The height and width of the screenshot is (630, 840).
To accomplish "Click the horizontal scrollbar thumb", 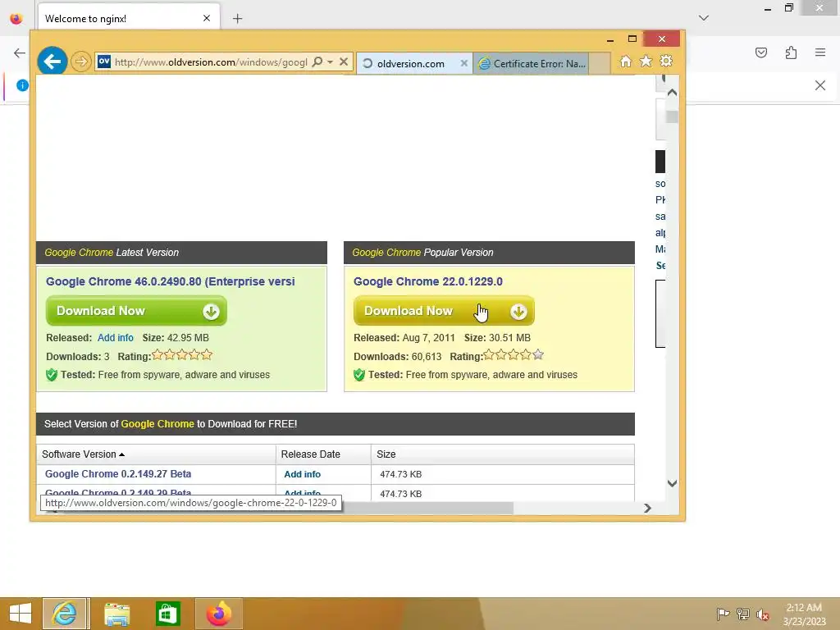I will [x=427, y=508].
